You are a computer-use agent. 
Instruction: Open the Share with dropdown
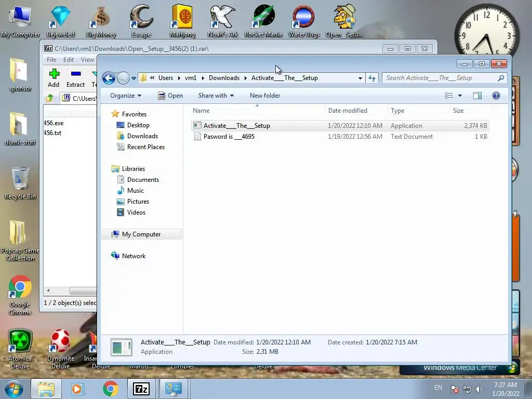(x=216, y=96)
